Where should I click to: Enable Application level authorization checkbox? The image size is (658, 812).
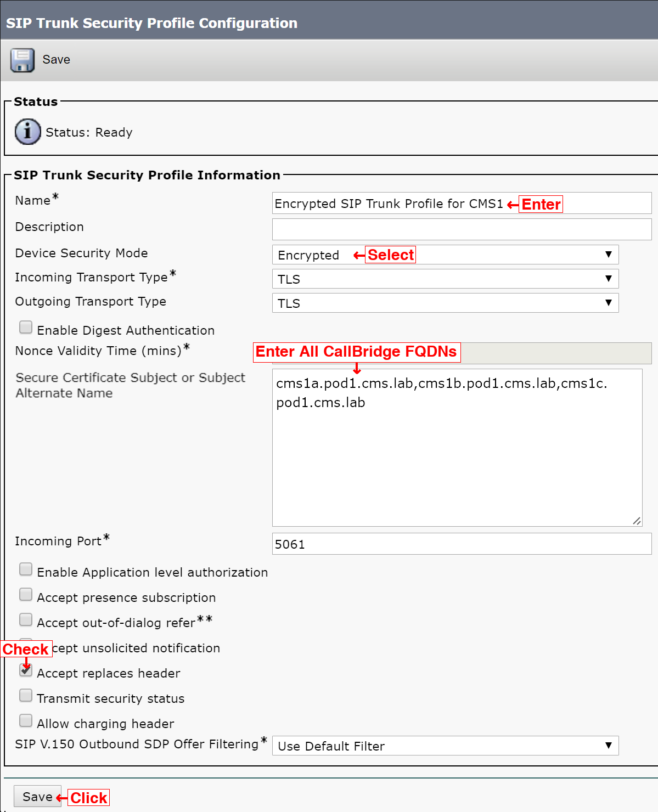coord(26,569)
